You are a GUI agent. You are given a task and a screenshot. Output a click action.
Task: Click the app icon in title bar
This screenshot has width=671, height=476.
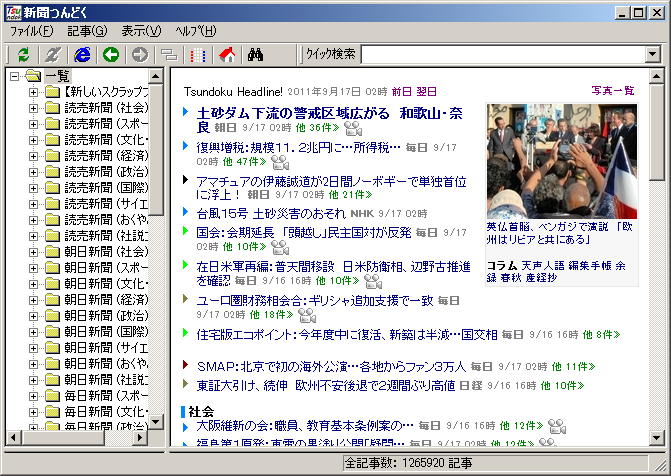pos(13,12)
